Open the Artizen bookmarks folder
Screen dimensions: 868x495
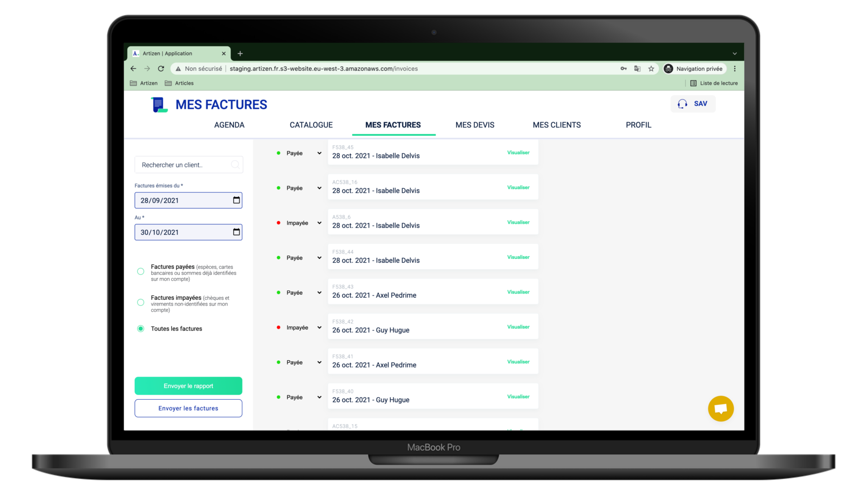(144, 83)
